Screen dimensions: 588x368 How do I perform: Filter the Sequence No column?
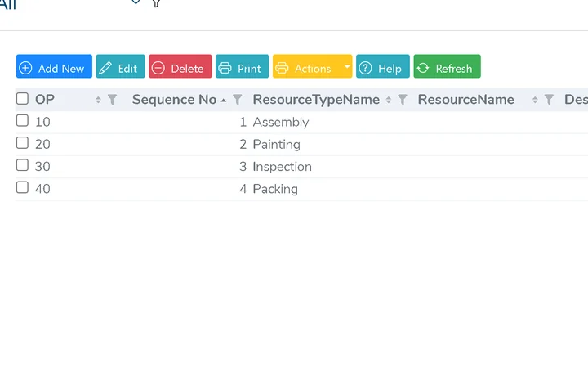tap(237, 100)
